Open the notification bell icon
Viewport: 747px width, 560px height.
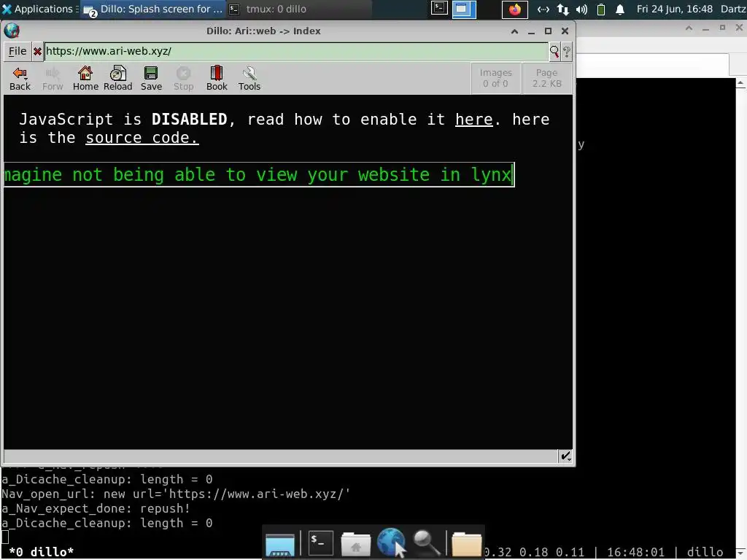[x=620, y=9]
